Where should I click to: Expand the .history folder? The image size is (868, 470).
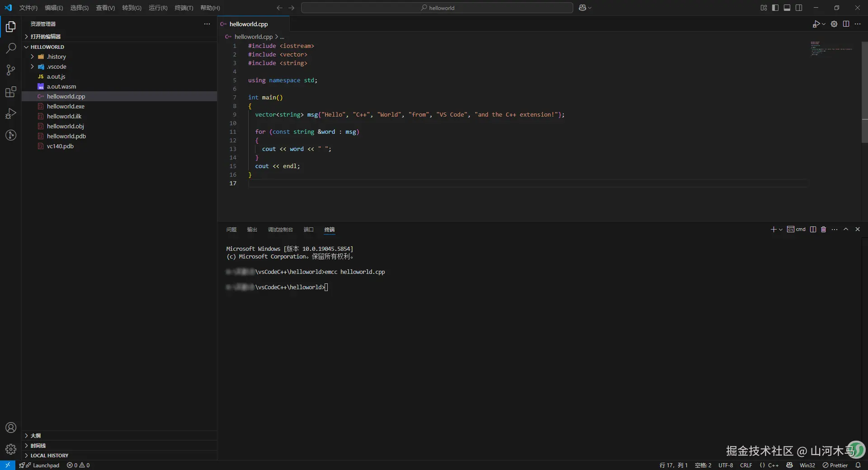coord(57,57)
